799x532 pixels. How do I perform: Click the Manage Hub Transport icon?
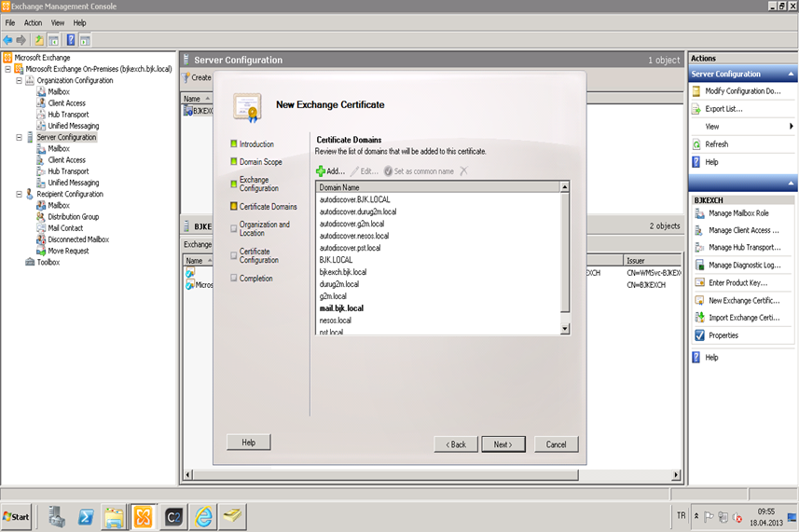click(x=699, y=248)
